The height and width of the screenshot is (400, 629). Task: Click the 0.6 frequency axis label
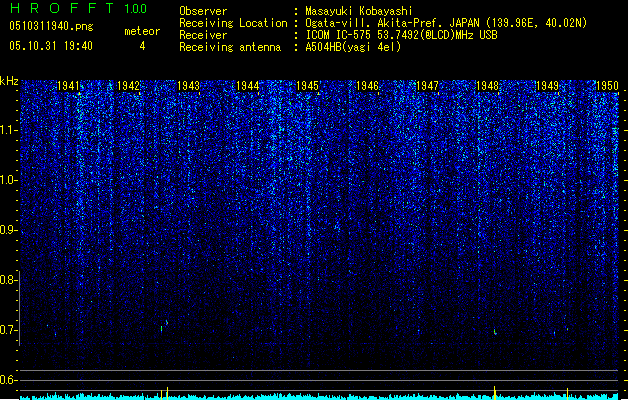pos(9,380)
